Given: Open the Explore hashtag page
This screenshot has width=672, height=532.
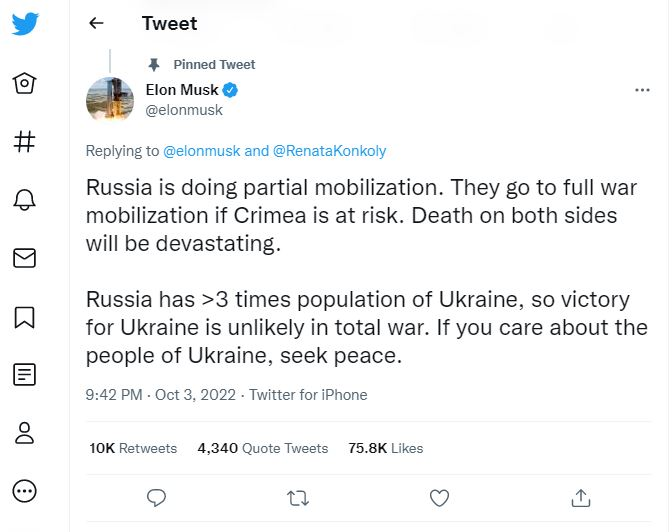Looking at the screenshot, I should [25, 141].
